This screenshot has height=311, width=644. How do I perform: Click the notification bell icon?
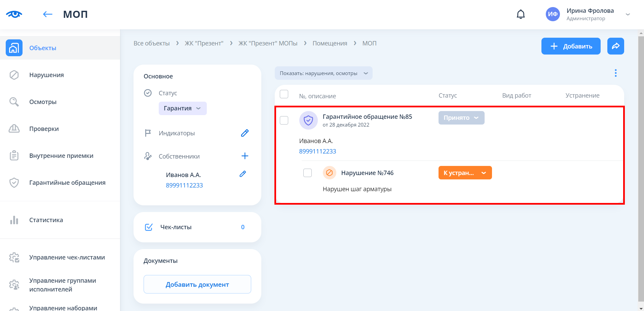tap(521, 14)
